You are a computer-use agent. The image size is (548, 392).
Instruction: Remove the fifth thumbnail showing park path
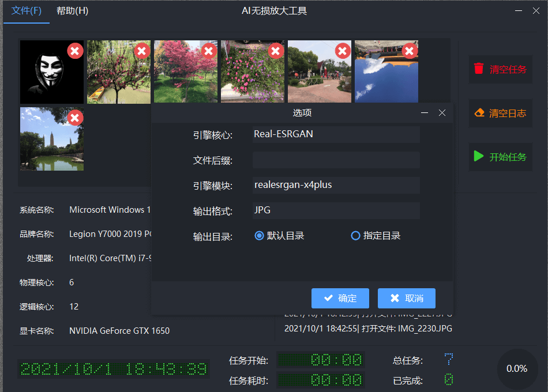343,51
